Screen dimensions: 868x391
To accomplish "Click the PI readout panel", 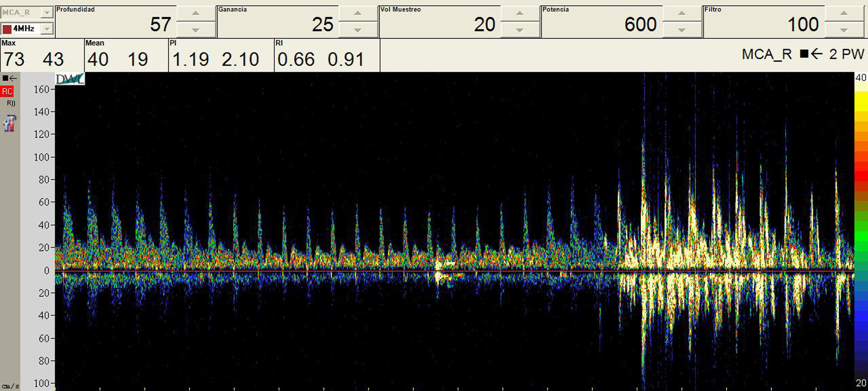I will click(221, 56).
